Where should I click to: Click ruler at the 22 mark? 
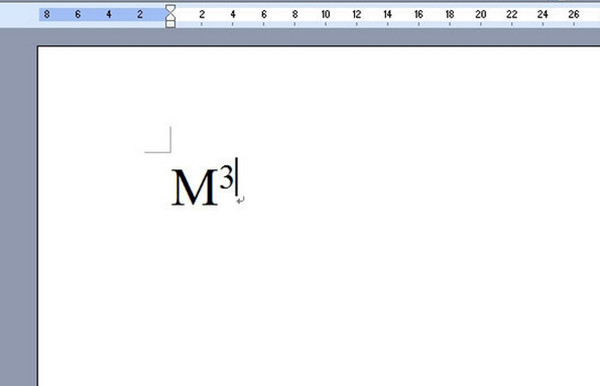click(512, 15)
